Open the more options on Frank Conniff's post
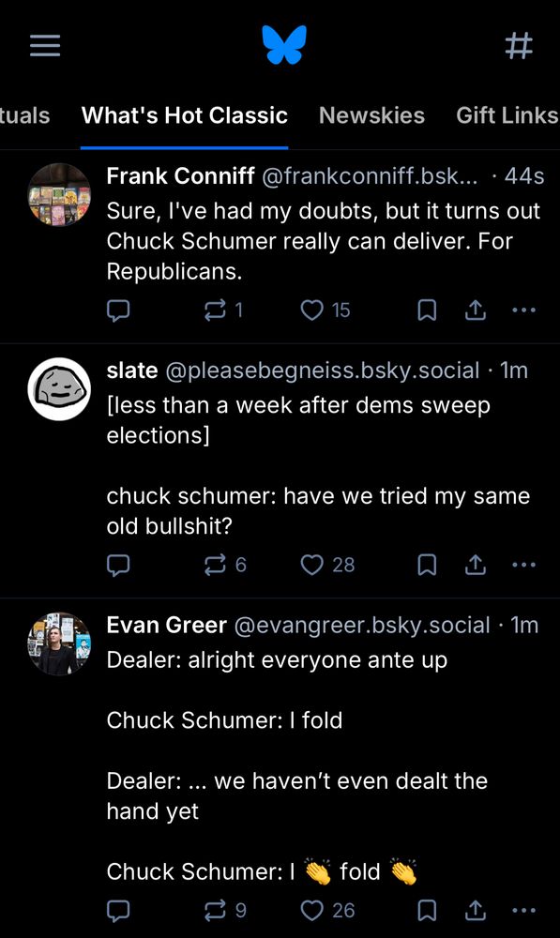This screenshot has height=938, width=560. pos(523,310)
